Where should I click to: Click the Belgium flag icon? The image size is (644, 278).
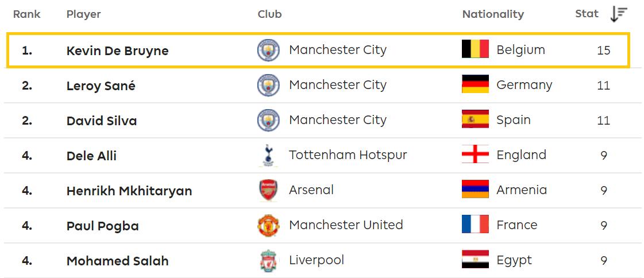(x=475, y=49)
